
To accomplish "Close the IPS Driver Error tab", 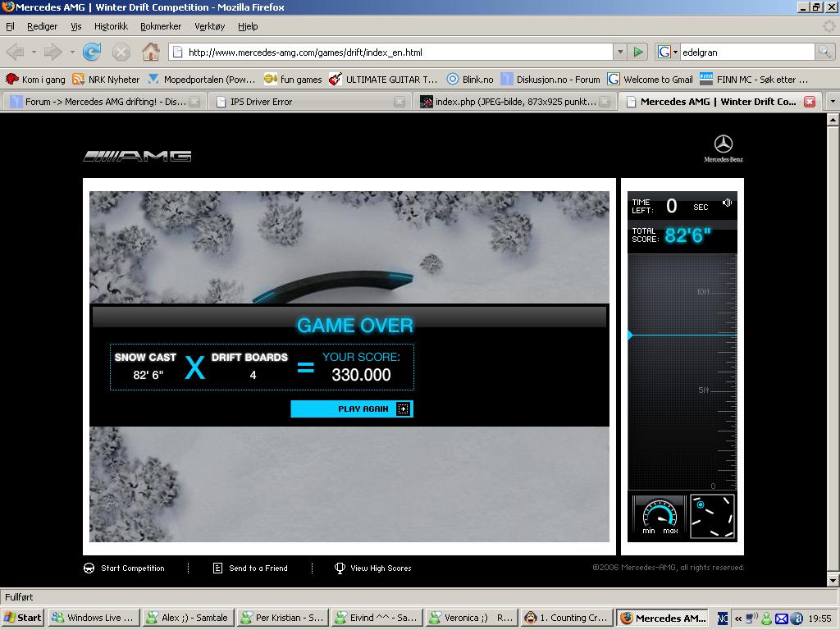I will (399, 102).
